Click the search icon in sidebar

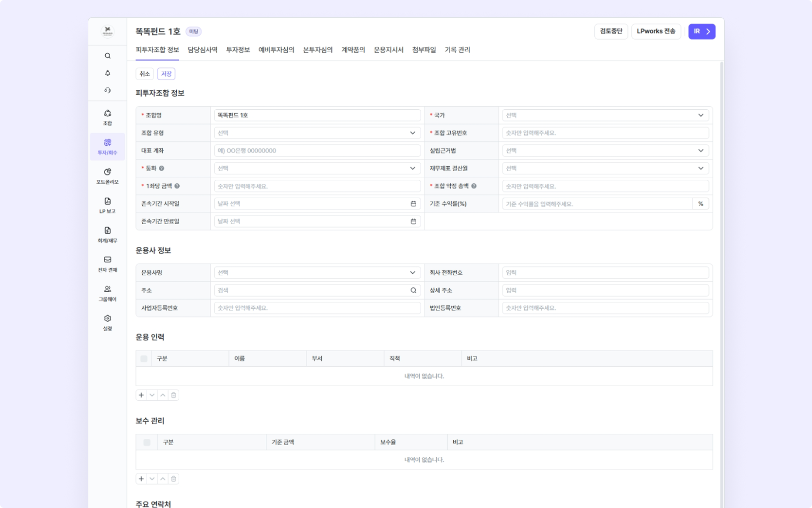click(x=108, y=56)
